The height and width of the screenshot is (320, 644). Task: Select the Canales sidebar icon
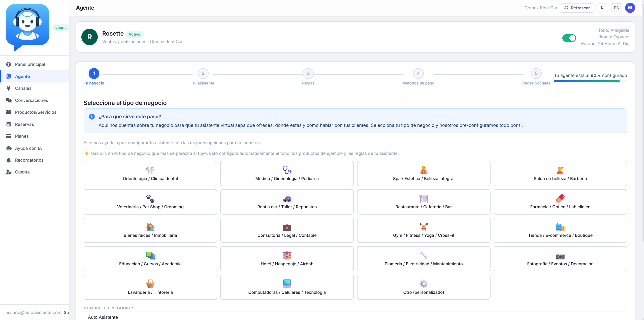coord(9,88)
